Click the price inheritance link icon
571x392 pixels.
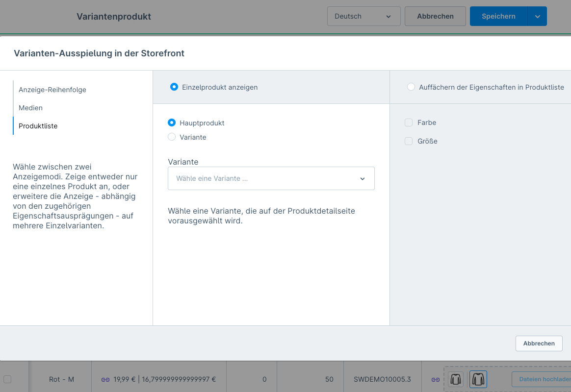point(105,379)
